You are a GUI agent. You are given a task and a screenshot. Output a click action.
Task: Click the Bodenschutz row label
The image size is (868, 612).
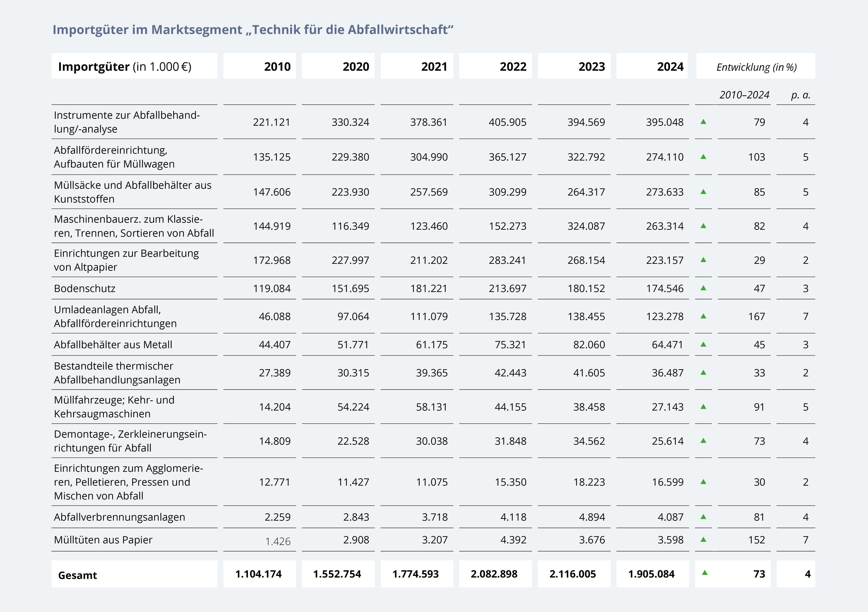pos(85,288)
